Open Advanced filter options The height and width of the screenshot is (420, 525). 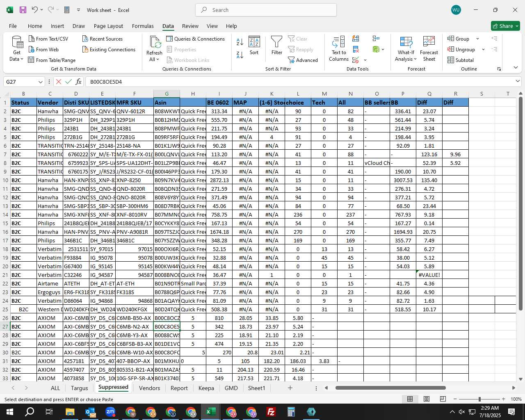303,60
